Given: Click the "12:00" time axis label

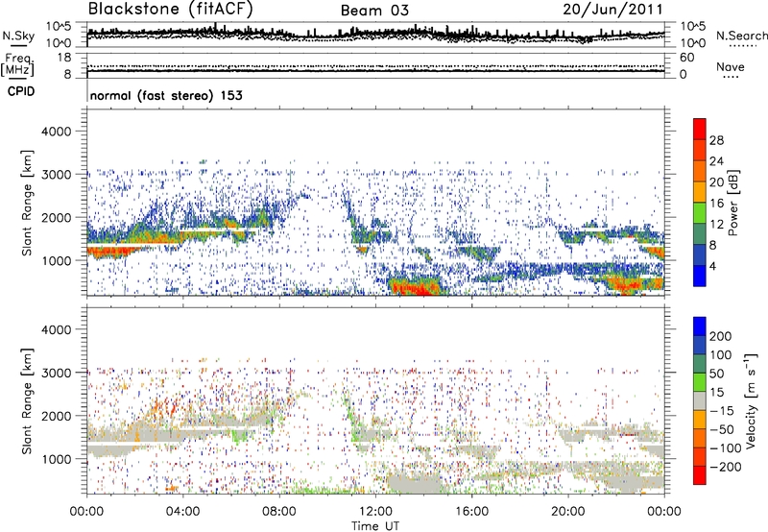Looking at the screenshot, I should 375,511.
